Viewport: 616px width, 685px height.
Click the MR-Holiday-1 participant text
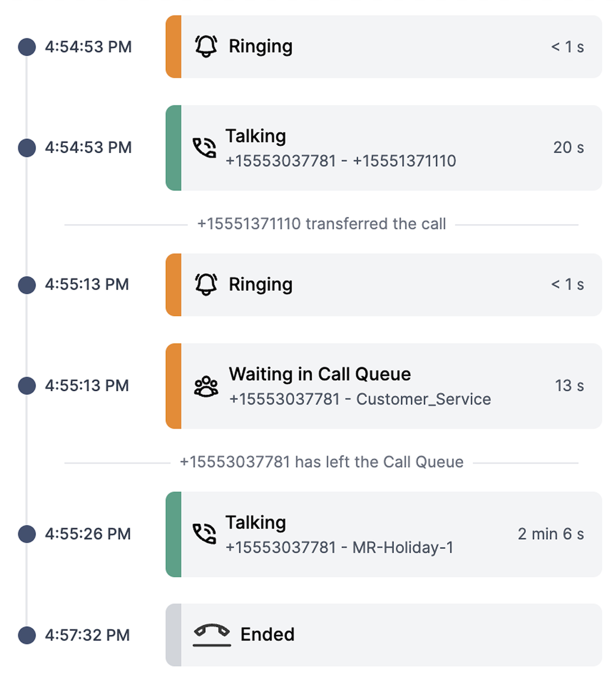(x=403, y=547)
